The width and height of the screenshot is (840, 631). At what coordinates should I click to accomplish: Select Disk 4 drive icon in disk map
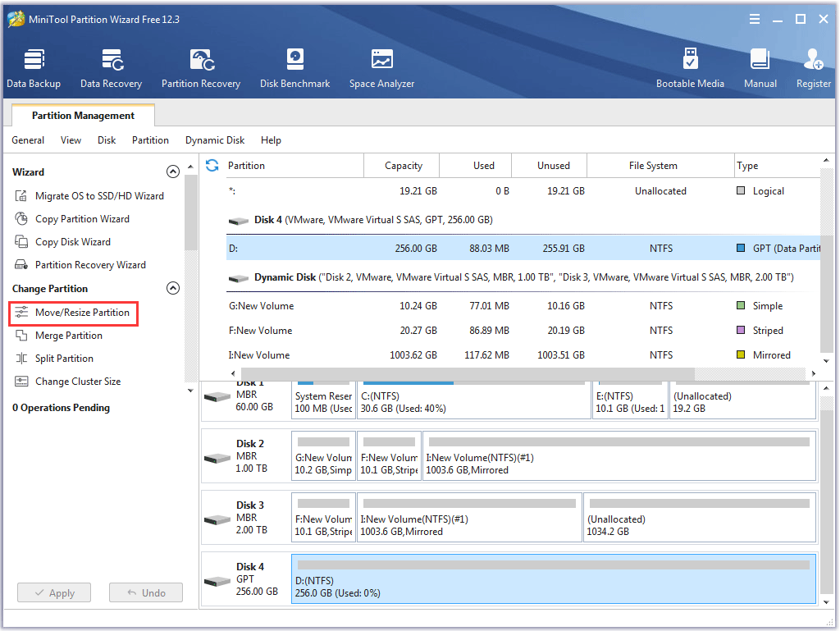coord(217,581)
